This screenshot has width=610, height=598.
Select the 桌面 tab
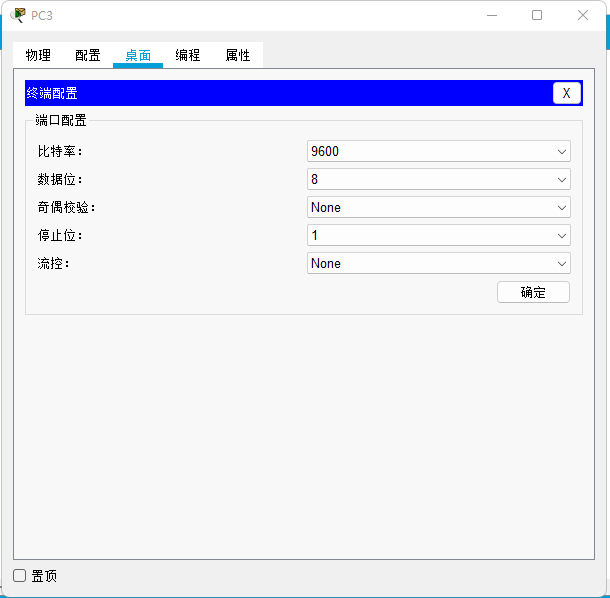tap(138, 55)
